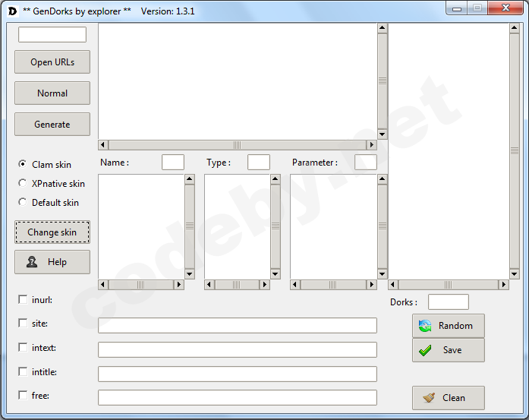529x420 pixels.
Task: Click the Parameter count field
Action: tap(366, 163)
